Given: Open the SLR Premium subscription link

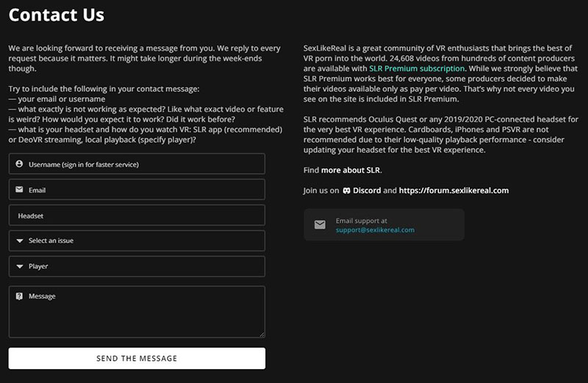Looking at the screenshot, I should click(x=417, y=68).
